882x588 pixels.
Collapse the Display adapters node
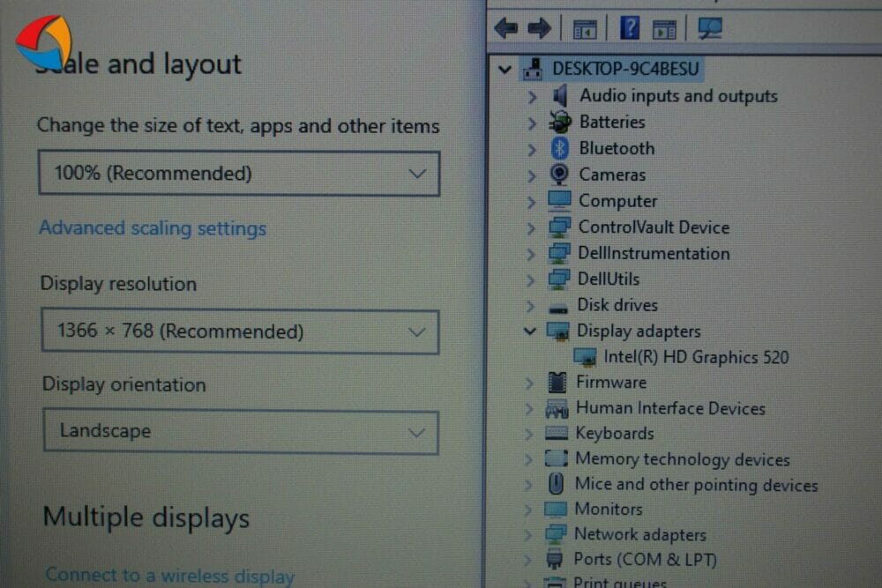click(x=529, y=331)
